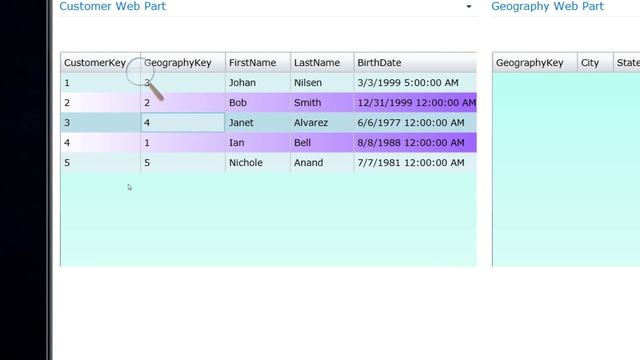Select the cell 'Bob'
The image size is (640, 360).
coord(258,102)
